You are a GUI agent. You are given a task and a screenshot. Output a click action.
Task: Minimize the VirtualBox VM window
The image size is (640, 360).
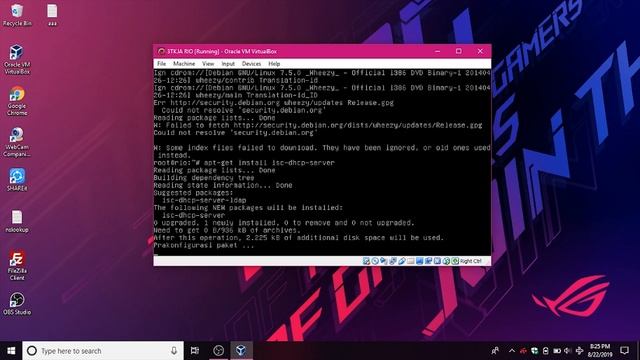[x=438, y=51]
